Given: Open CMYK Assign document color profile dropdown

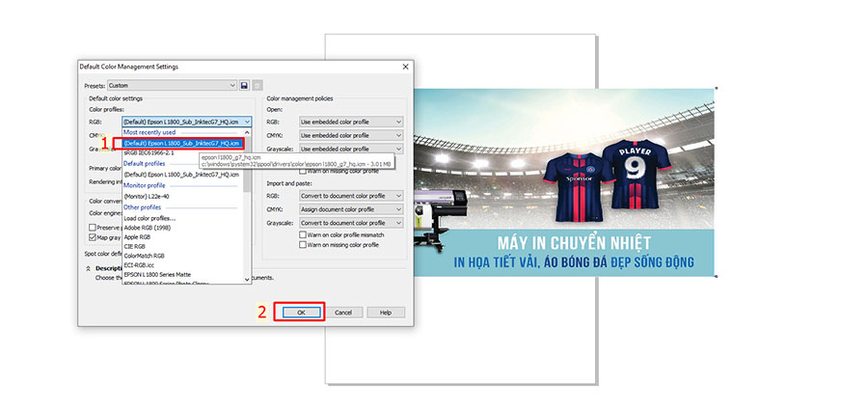Looking at the screenshot, I should pos(351,209).
